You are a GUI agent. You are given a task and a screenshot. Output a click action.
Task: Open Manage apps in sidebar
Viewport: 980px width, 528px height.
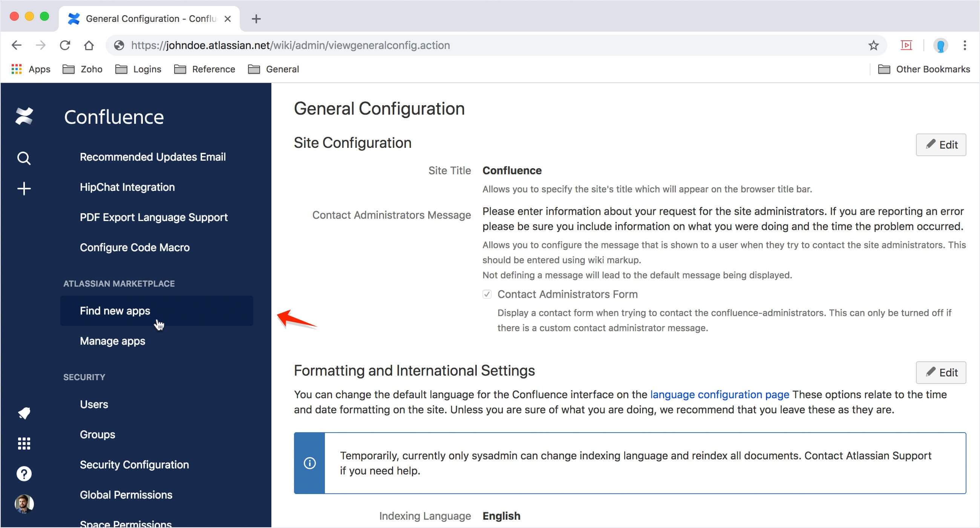[x=112, y=341]
